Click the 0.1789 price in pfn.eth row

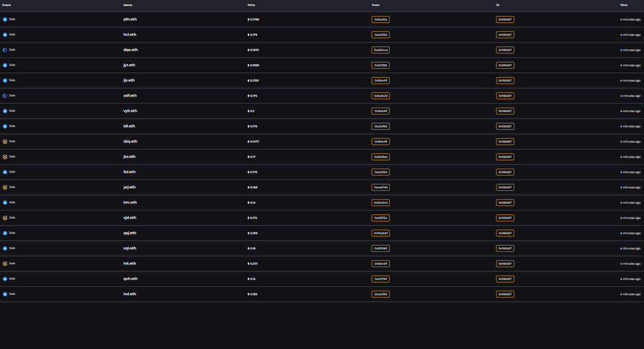pyautogui.click(x=254, y=19)
